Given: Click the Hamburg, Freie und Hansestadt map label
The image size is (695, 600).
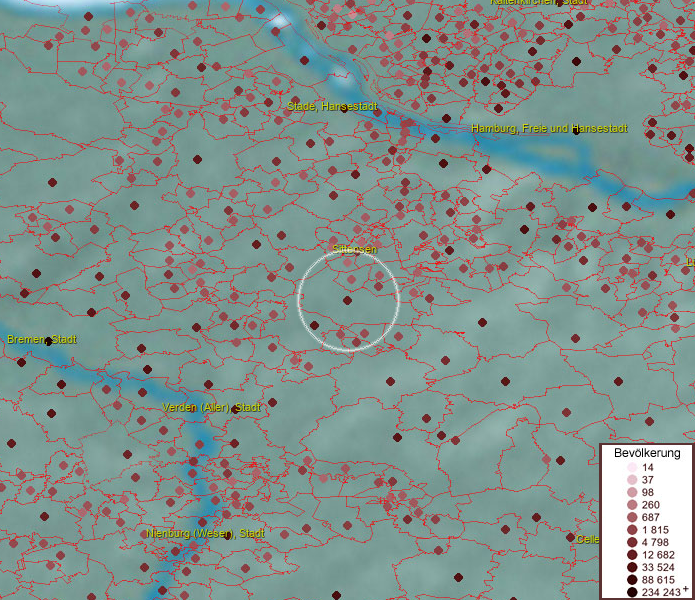Looking at the screenshot, I should 549,129.
